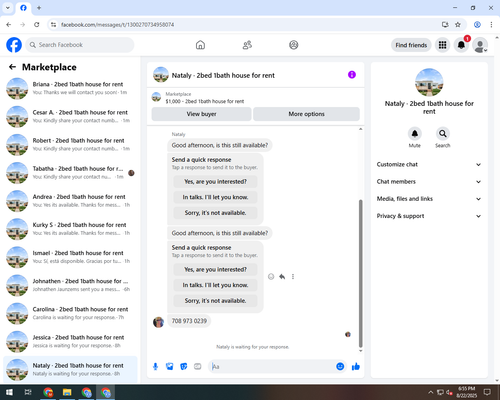500x400 pixels.
Task: Send first 'Sorry, it's not available.' response
Action: click(x=215, y=213)
